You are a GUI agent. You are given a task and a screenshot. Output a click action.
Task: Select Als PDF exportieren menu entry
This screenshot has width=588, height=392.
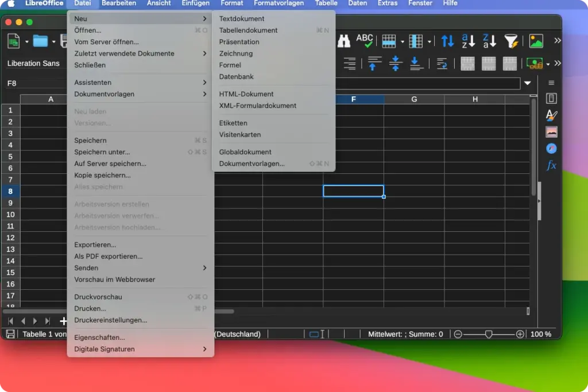[x=109, y=257]
